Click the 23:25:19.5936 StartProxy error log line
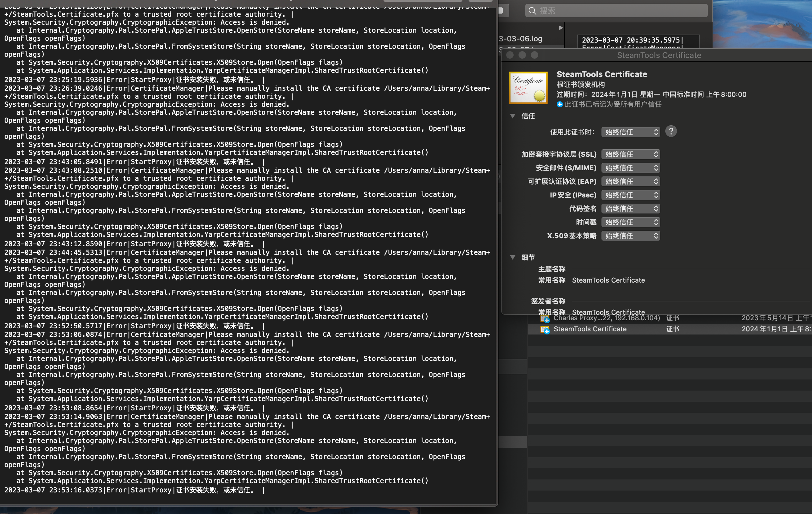Image resolution: width=812 pixels, height=514 pixels. pyautogui.click(x=134, y=80)
